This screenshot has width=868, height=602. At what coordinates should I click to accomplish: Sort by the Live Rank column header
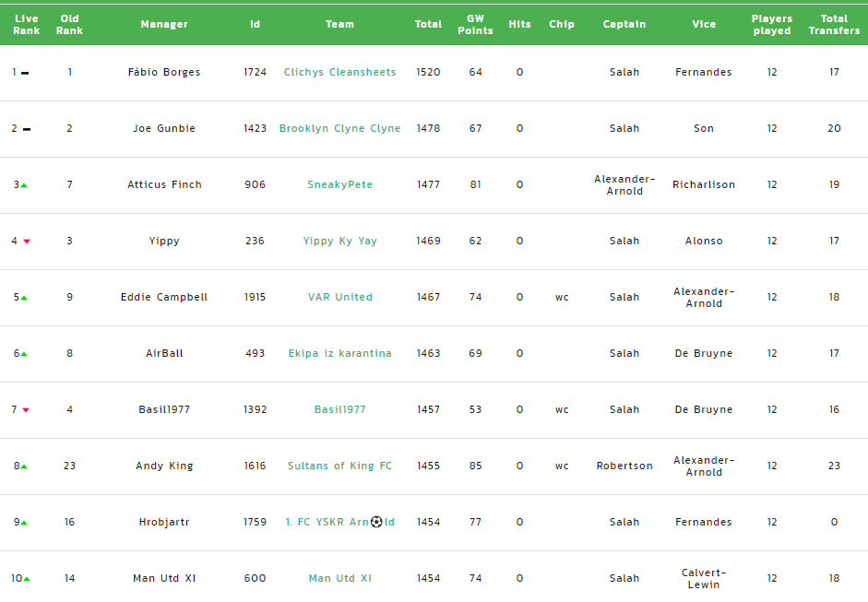(27, 24)
